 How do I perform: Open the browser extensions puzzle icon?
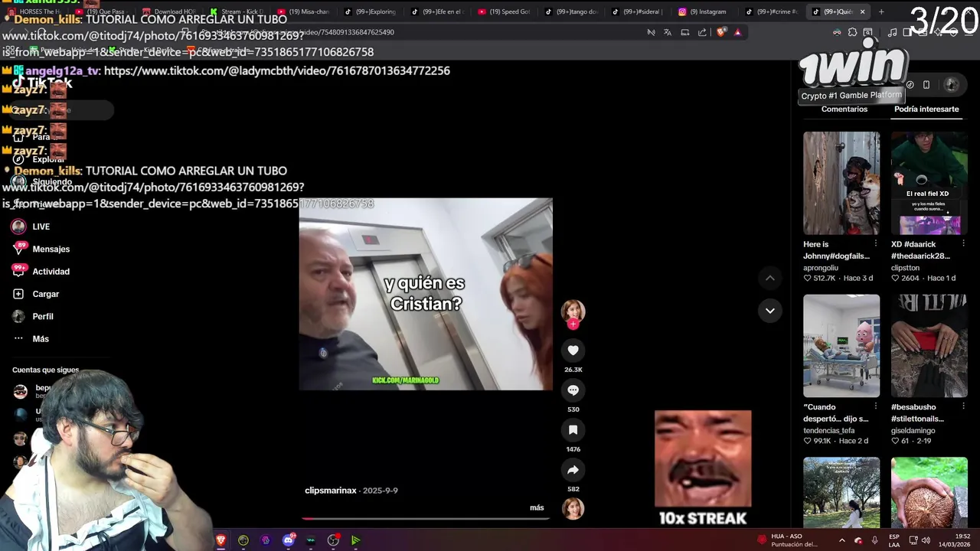pyautogui.click(x=852, y=32)
